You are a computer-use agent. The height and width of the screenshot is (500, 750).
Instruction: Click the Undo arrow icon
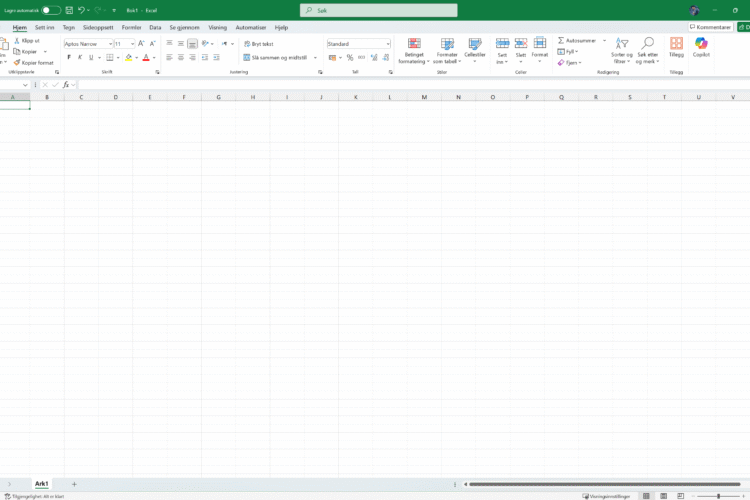point(81,10)
